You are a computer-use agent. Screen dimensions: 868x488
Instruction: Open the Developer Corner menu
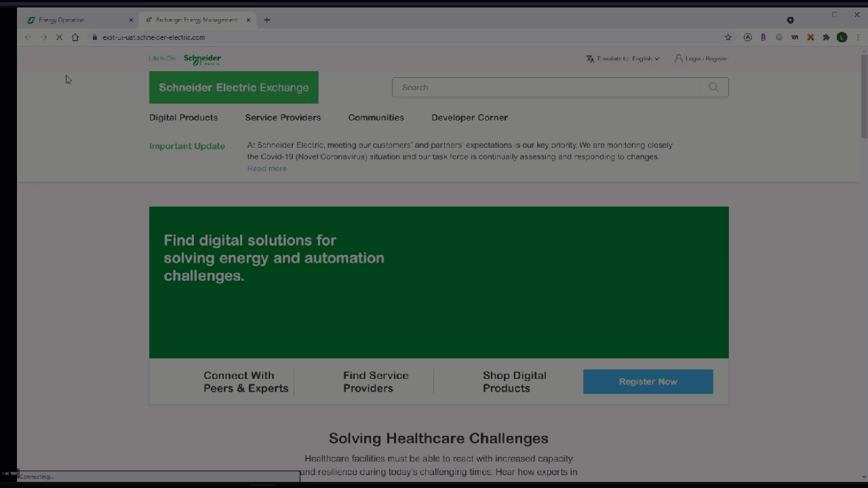(x=469, y=117)
